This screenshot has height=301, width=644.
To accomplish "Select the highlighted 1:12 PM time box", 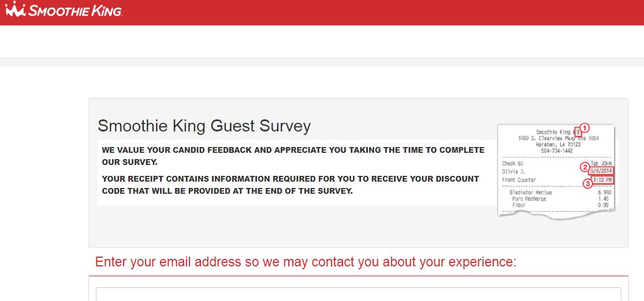I will [x=602, y=180].
